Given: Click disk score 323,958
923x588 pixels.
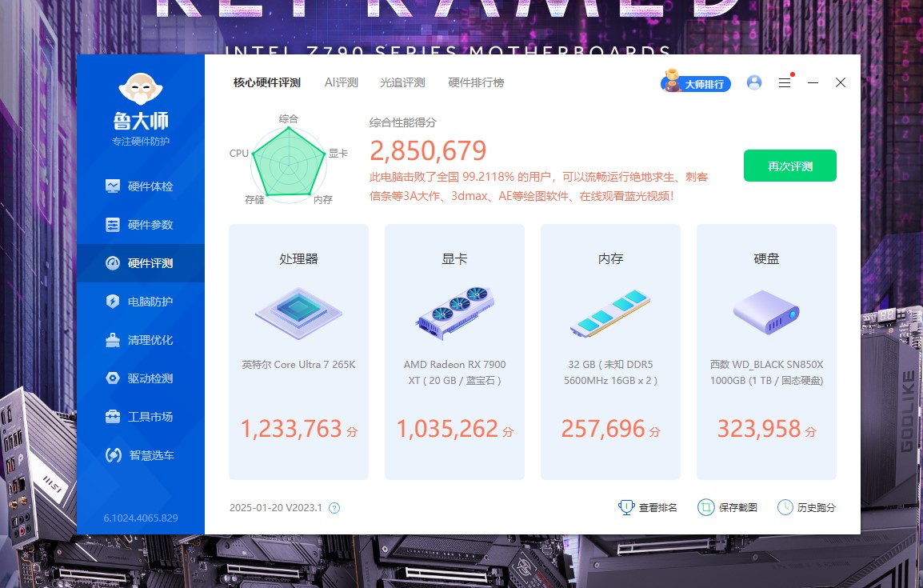Looking at the screenshot, I should (759, 429).
